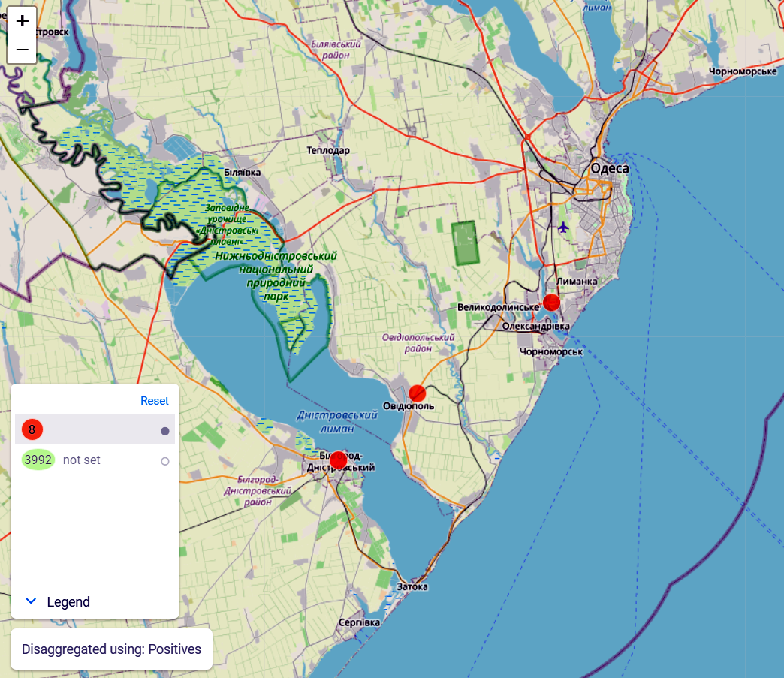Click the Чорноморськ town label
The height and width of the screenshot is (678, 784).
coord(551,352)
